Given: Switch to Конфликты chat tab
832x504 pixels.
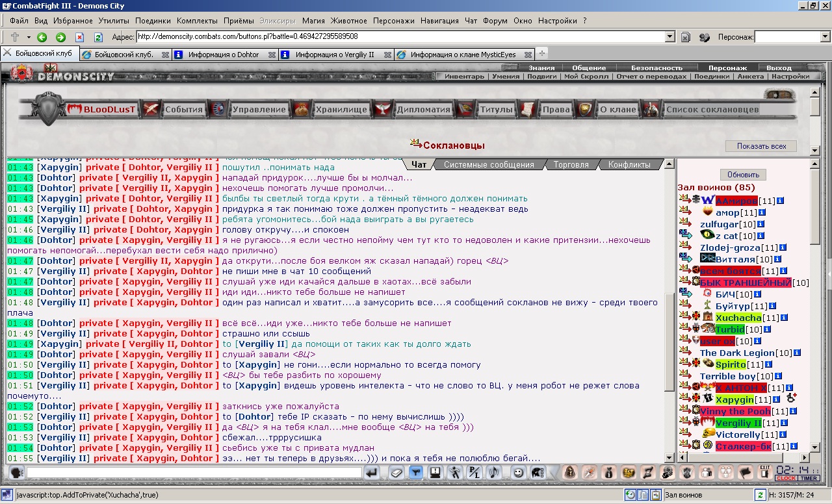Looking at the screenshot, I should click(629, 164).
